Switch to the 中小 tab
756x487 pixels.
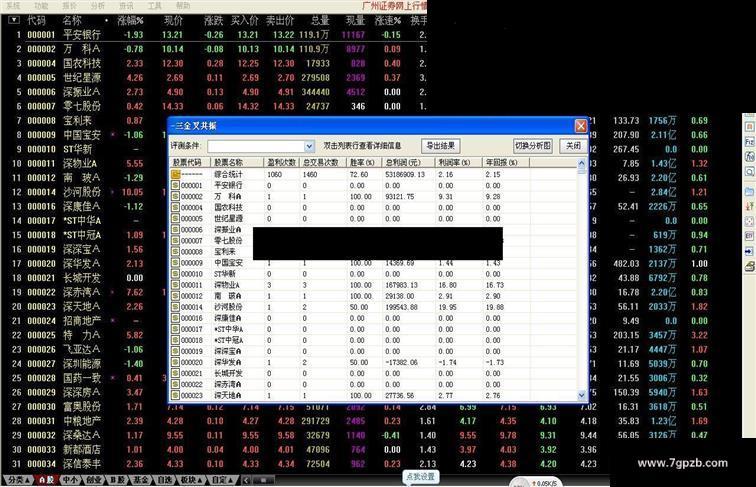tap(70, 480)
